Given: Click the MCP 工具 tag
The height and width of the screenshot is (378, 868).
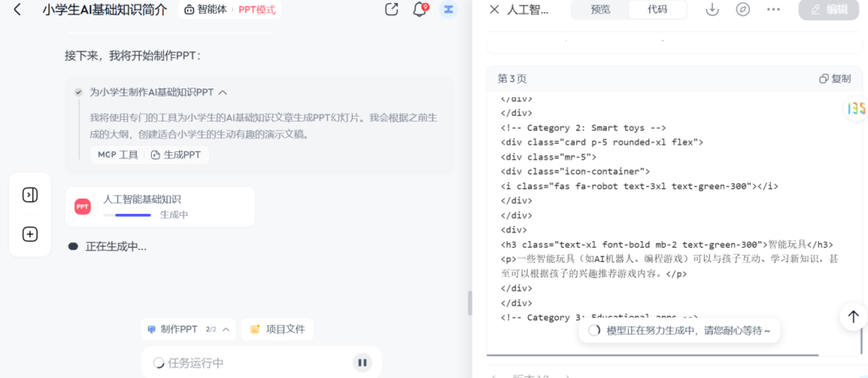Looking at the screenshot, I should (x=118, y=154).
